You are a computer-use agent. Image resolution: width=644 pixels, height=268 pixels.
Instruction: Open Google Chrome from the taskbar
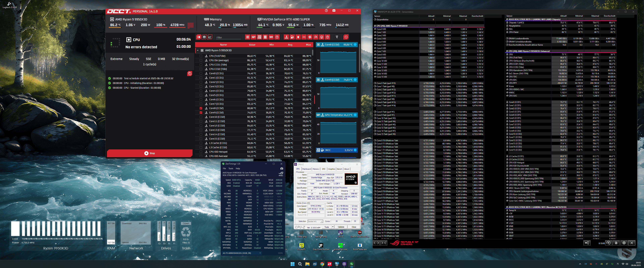(322, 264)
